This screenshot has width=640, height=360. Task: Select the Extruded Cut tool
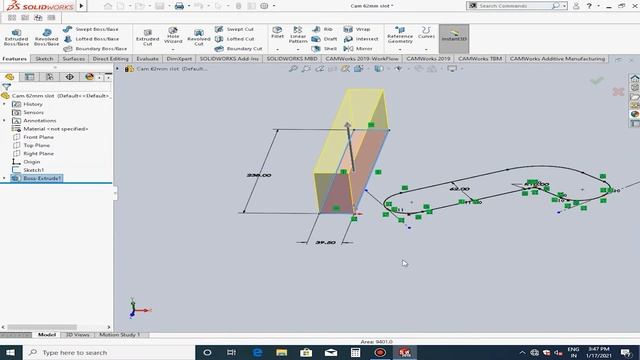click(x=148, y=38)
